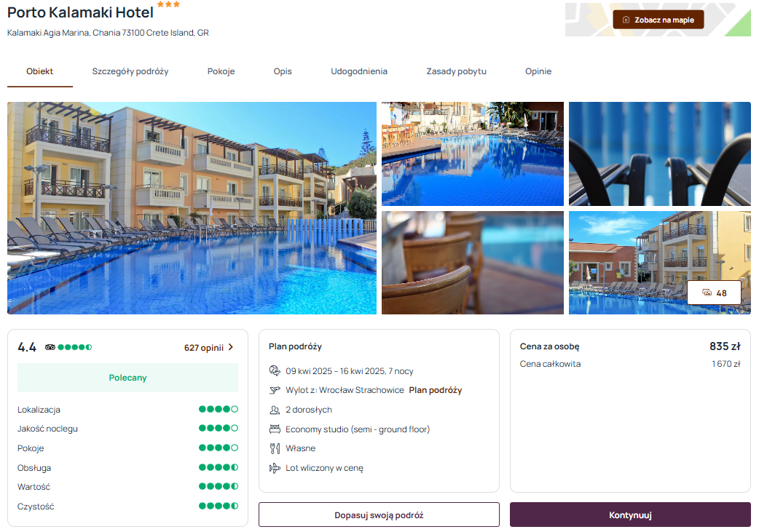Go to the Udogodnienia tab
This screenshot has height=532, width=759.
359,71
